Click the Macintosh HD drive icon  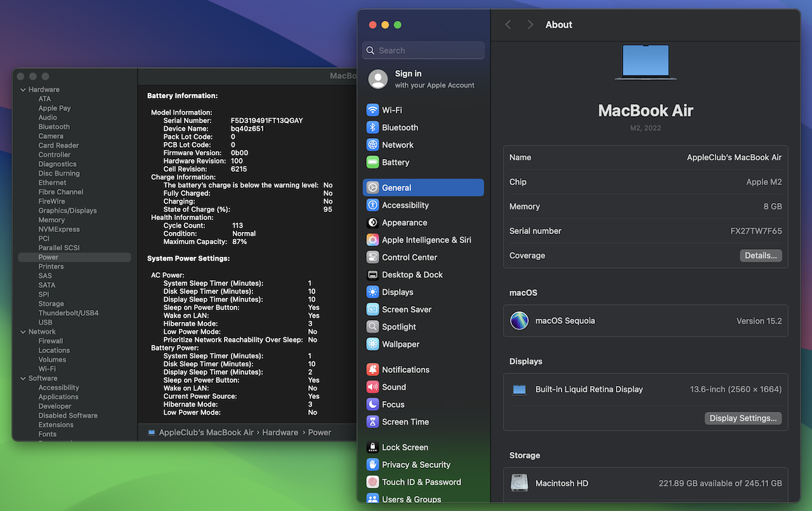point(520,483)
